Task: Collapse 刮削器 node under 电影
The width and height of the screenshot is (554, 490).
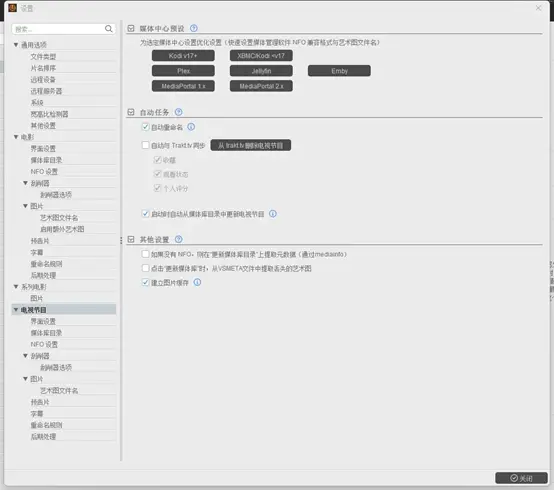Action: [x=25, y=183]
